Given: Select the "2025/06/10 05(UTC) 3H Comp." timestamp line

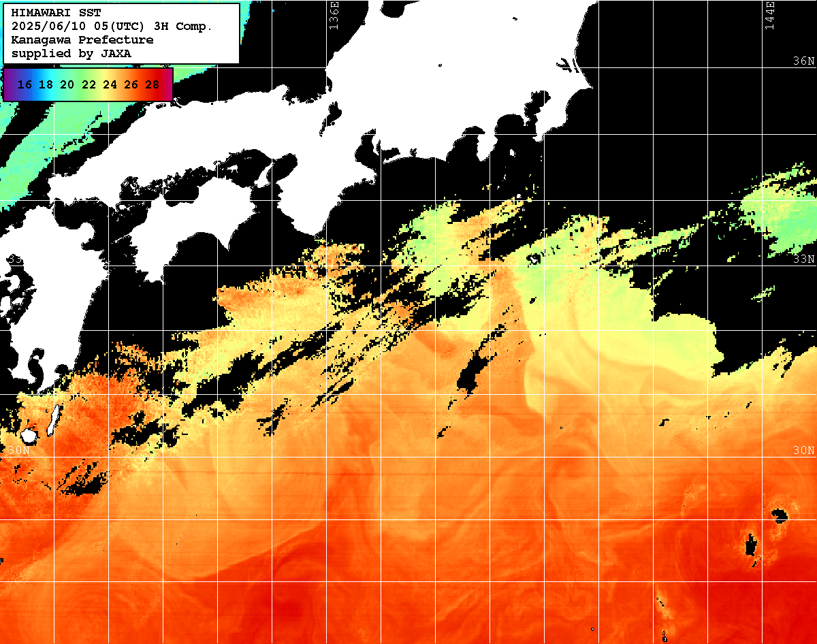Looking at the screenshot, I should click(112, 27).
